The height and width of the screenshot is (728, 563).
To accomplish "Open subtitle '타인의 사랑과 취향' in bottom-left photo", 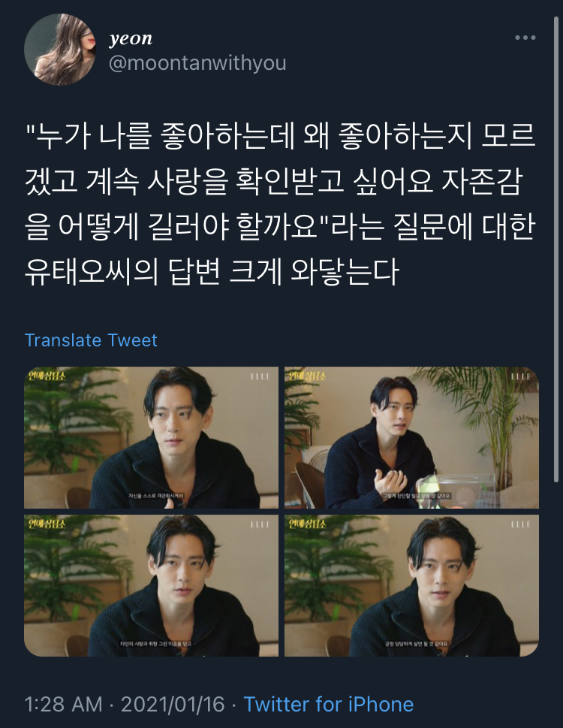I will [x=156, y=644].
